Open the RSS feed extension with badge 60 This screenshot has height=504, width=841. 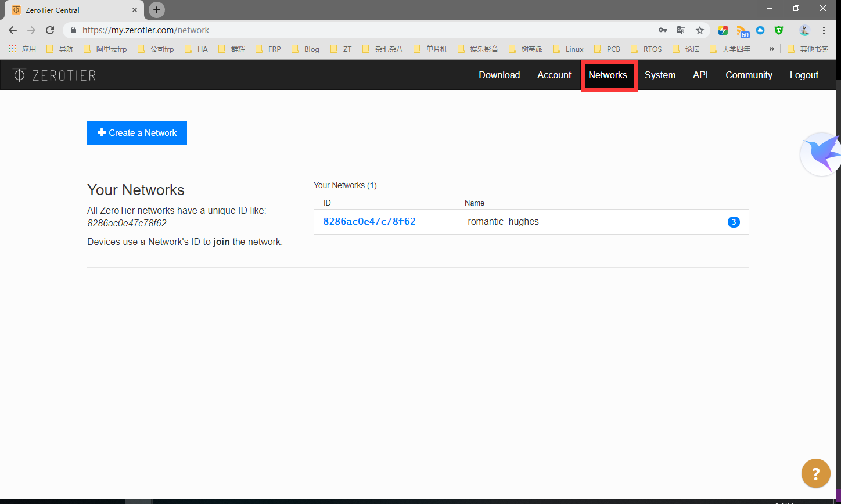pyautogui.click(x=742, y=31)
